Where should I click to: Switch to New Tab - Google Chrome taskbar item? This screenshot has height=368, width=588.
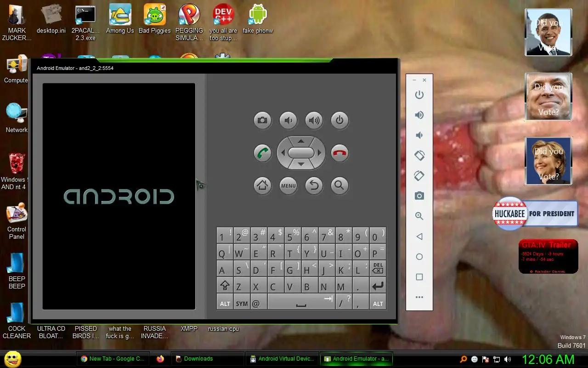tap(113, 359)
